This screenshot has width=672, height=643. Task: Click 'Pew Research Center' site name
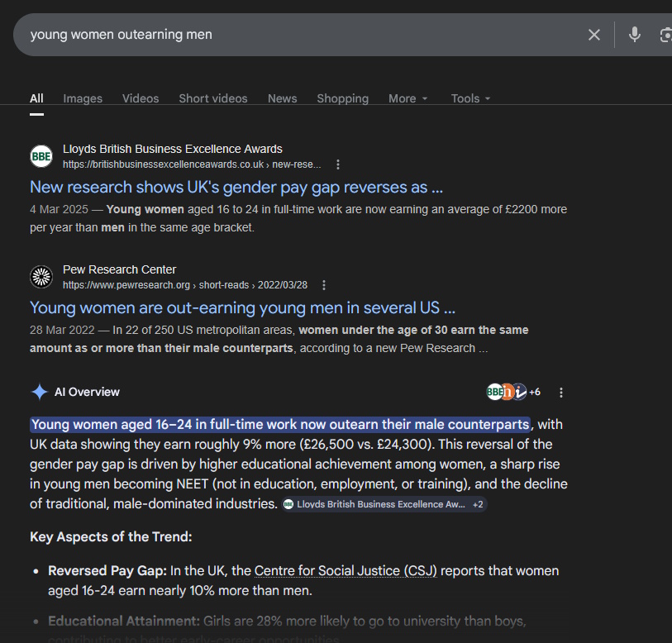coord(119,269)
